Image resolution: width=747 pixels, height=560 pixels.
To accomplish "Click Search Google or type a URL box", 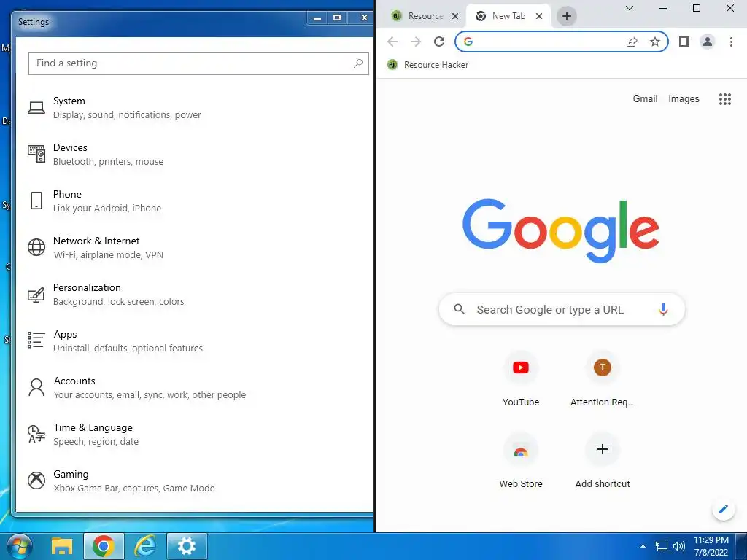I will [x=562, y=309].
